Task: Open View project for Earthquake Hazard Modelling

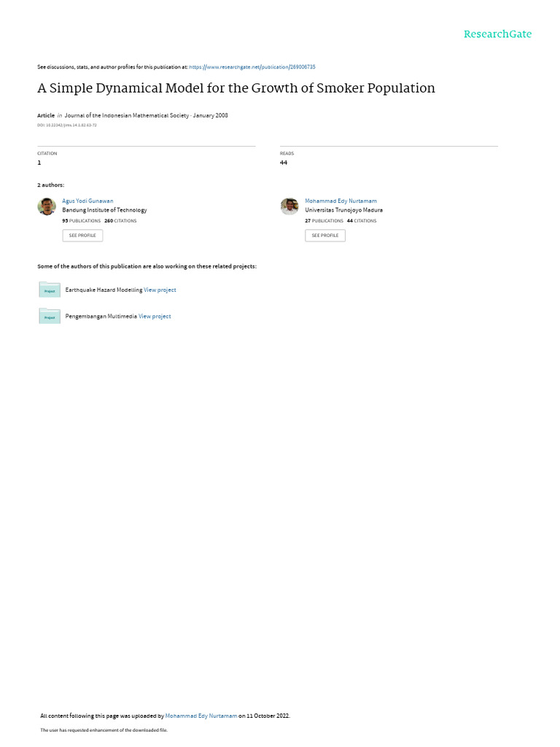Action: [x=160, y=290]
